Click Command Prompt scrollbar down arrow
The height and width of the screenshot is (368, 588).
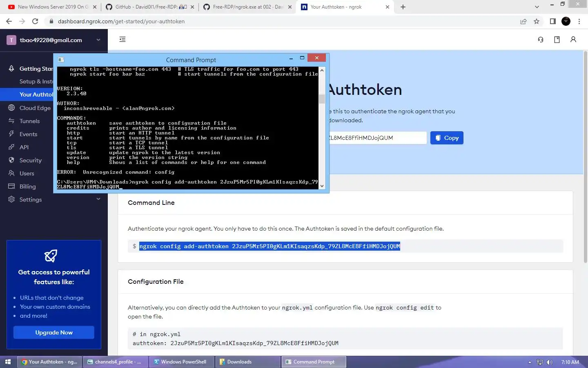tap(322, 186)
